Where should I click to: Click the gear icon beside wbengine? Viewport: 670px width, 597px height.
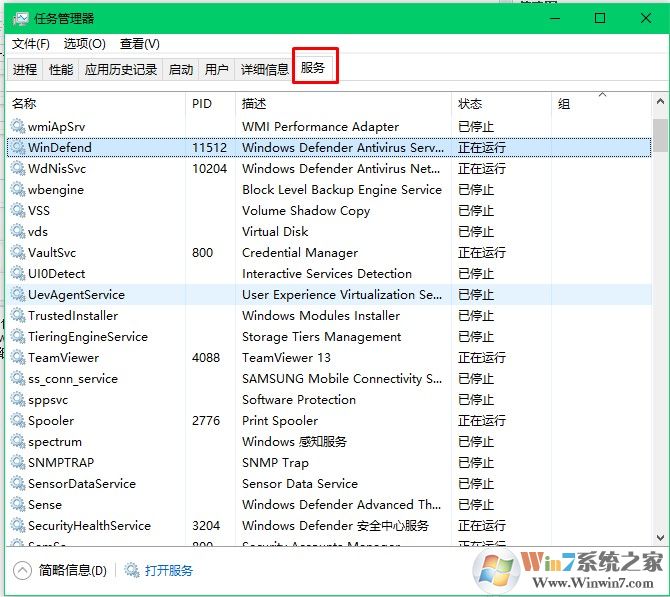pyautogui.click(x=18, y=189)
